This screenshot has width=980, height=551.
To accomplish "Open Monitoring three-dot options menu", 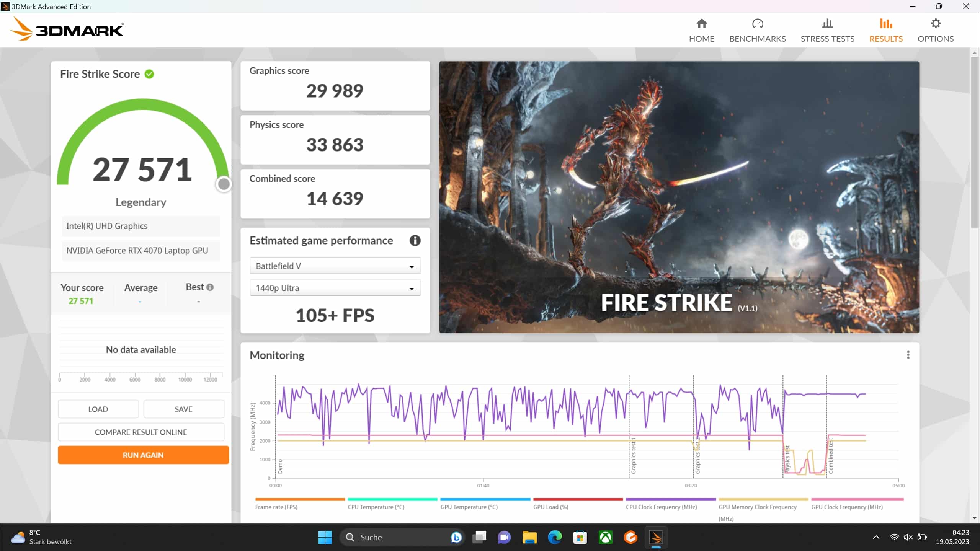I will pyautogui.click(x=908, y=355).
